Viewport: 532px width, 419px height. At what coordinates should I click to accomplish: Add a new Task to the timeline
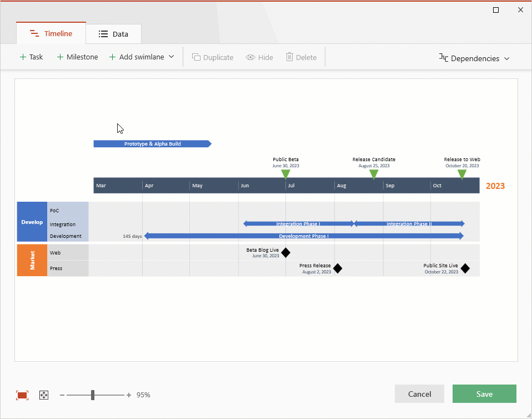click(x=31, y=57)
